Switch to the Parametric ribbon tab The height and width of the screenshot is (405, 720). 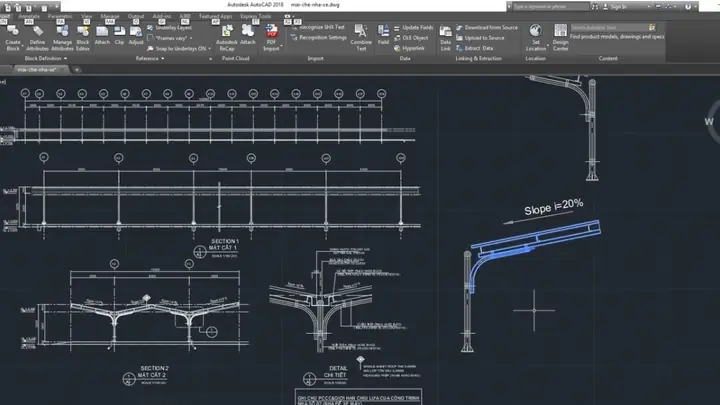60,17
